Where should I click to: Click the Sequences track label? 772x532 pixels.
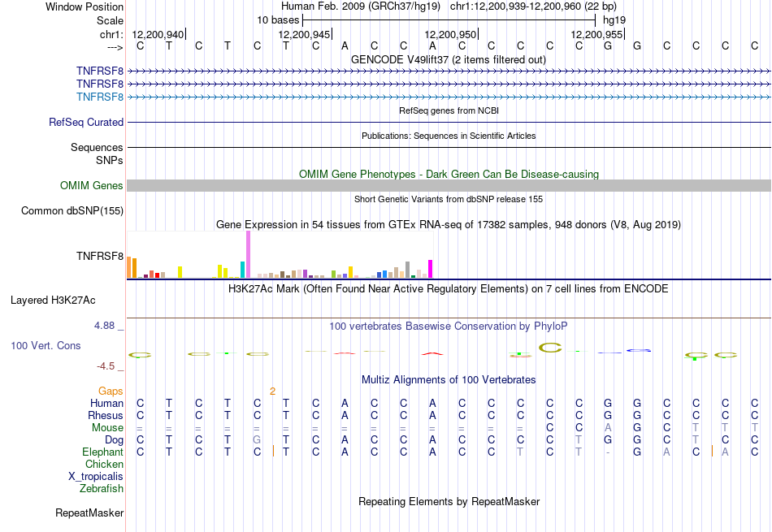point(97,147)
